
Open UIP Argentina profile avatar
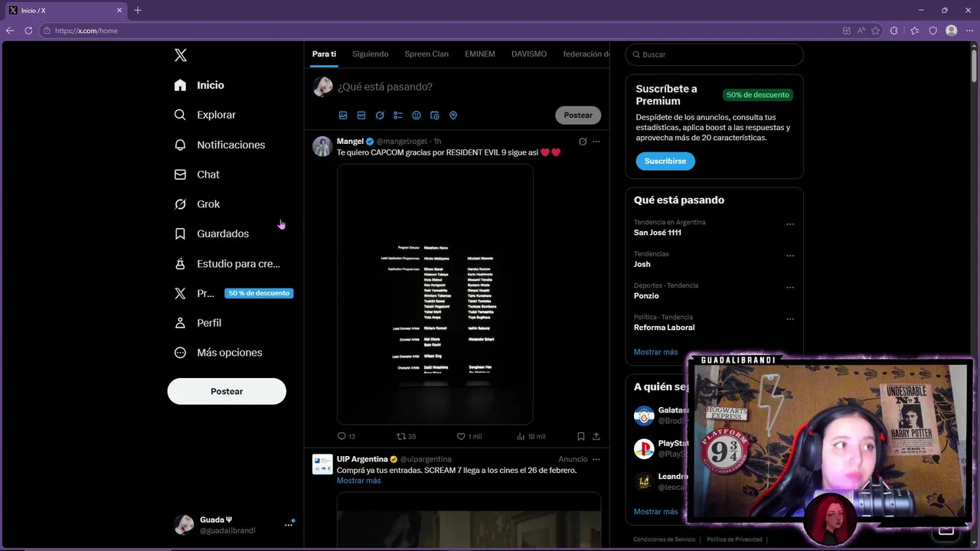tap(322, 464)
